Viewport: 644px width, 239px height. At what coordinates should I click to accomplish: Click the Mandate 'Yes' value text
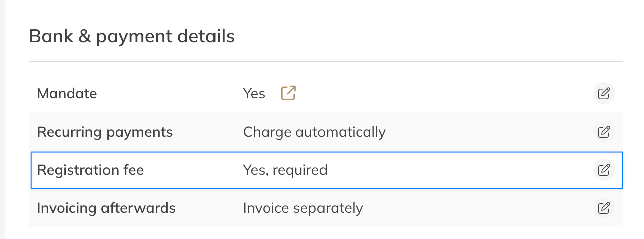(254, 93)
